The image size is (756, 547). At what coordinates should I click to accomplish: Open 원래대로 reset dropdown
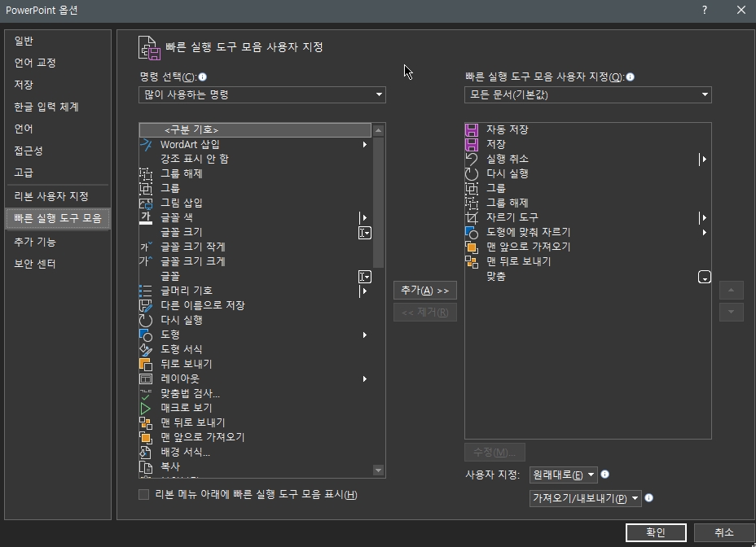tap(563, 475)
